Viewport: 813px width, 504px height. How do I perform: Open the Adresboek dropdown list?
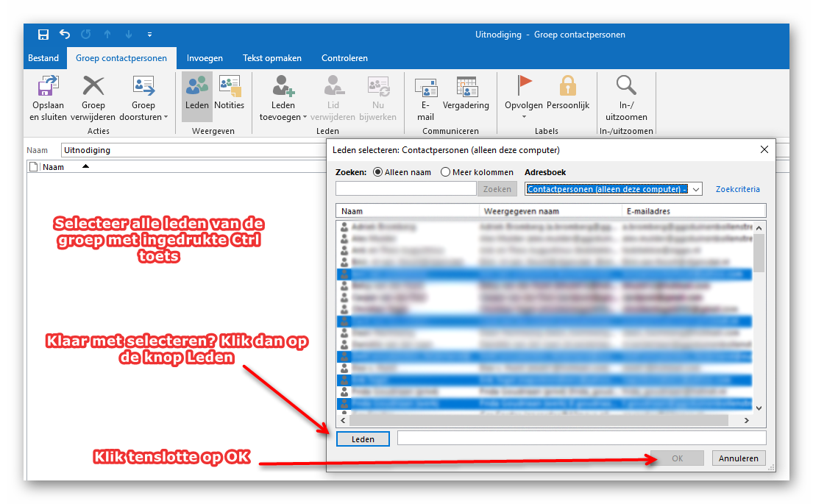coord(696,189)
